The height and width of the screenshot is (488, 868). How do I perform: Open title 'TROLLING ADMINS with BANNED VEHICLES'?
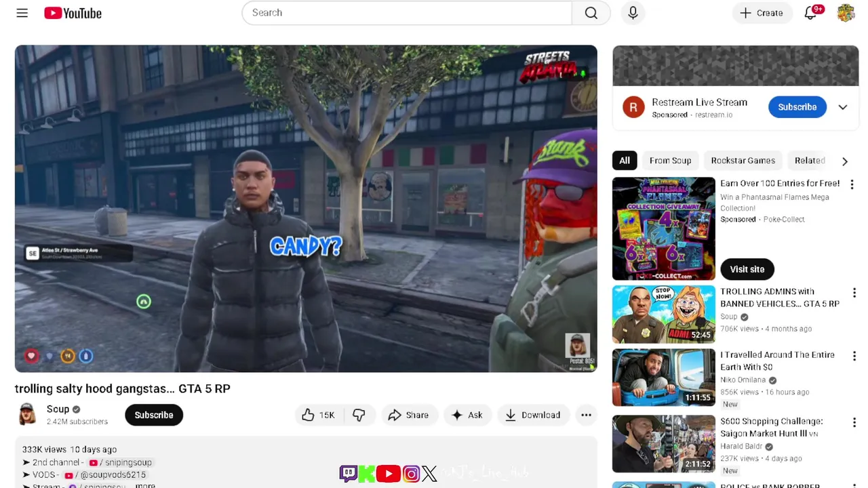coord(780,298)
